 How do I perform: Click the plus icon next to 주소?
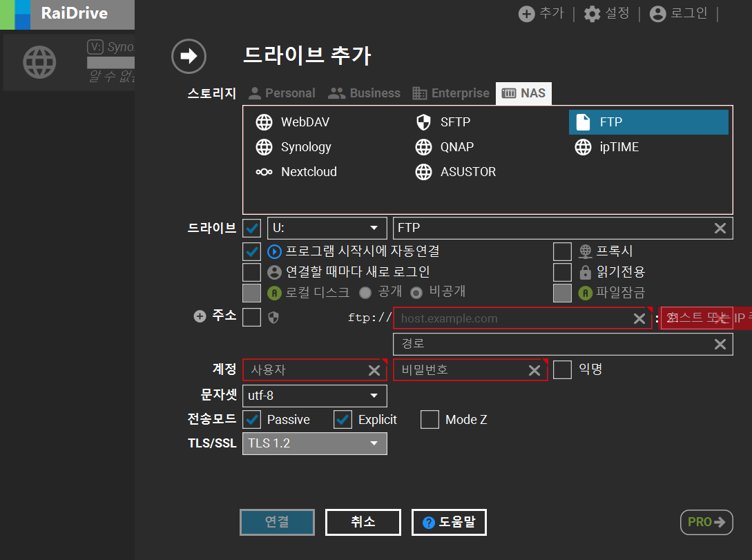[200, 316]
